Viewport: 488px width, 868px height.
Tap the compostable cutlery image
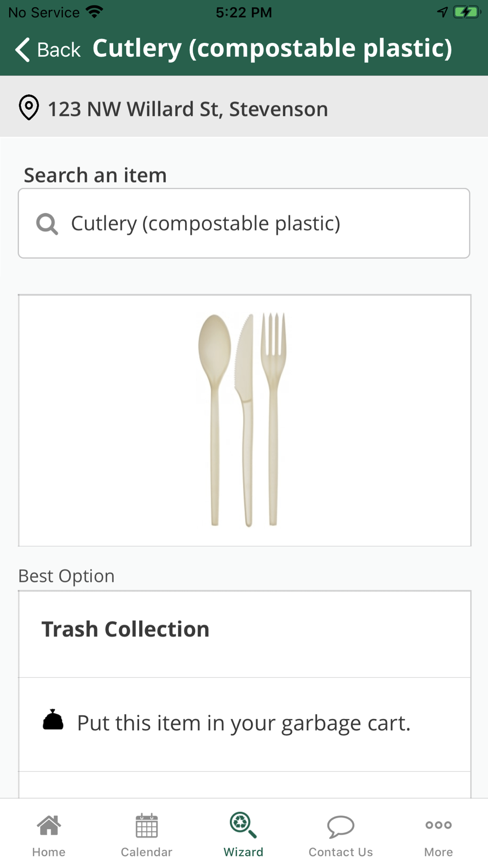243,420
